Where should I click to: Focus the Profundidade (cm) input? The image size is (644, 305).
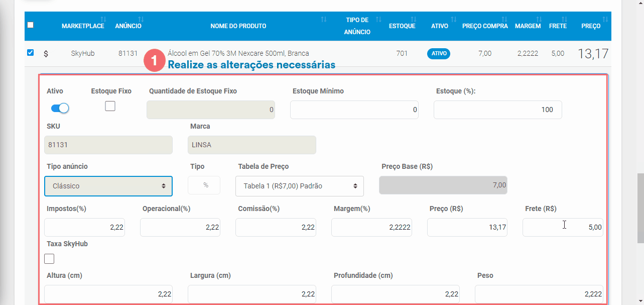396,294
